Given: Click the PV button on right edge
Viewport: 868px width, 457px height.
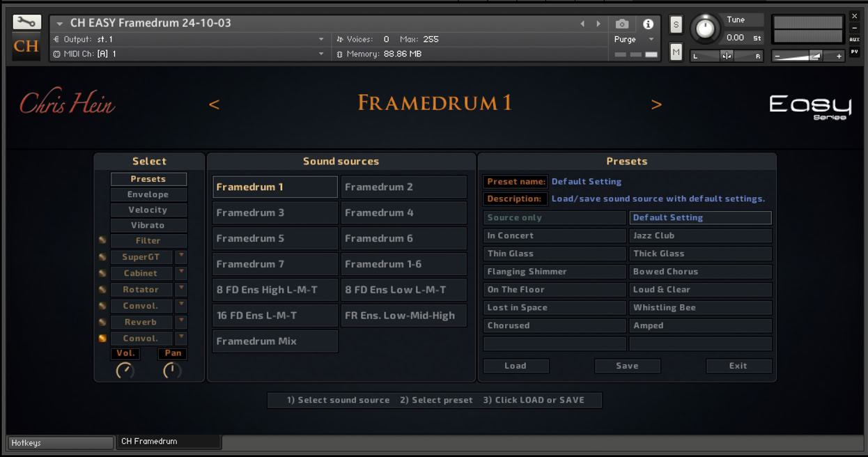Looking at the screenshot, I should click(854, 52).
